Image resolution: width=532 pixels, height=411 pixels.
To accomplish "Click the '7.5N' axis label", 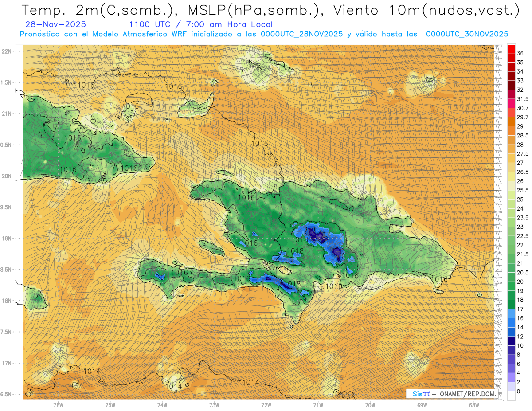I will [x=7, y=332].
